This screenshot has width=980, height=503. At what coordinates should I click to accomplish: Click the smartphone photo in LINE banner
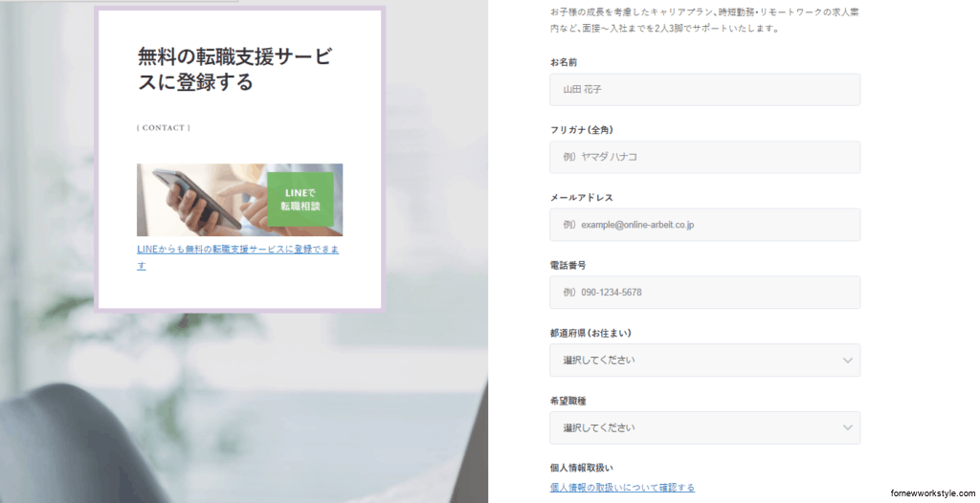pyautogui.click(x=196, y=200)
